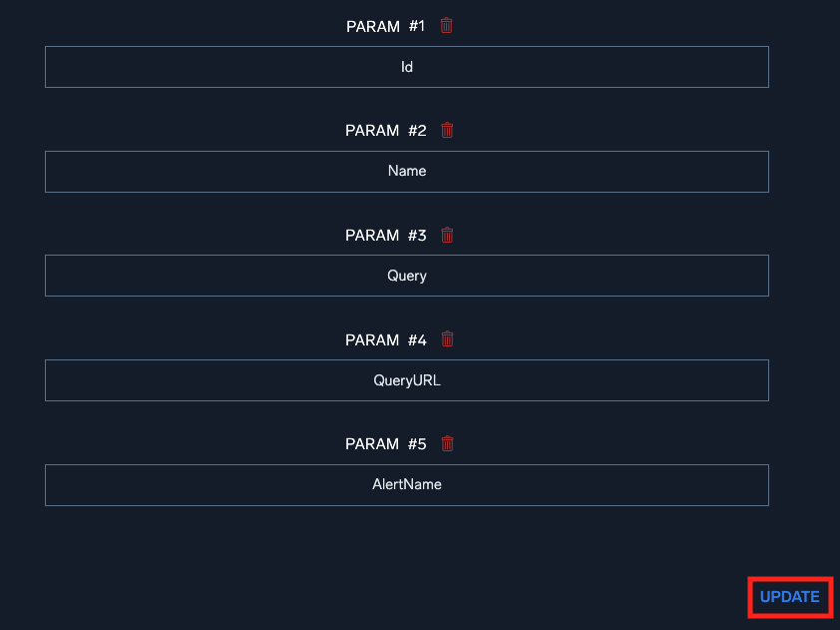Select the Query input box

click(407, 276)
